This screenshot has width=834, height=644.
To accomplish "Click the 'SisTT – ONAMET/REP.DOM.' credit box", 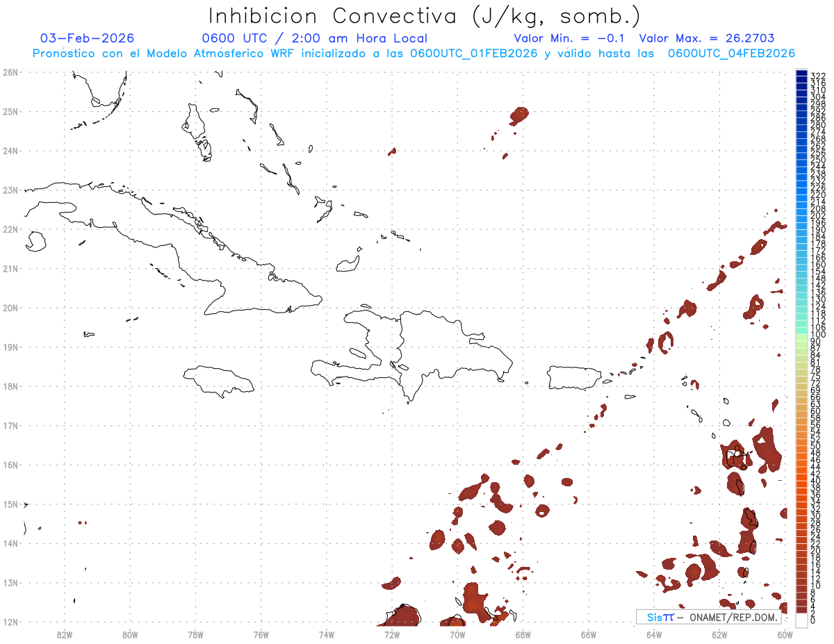I will (x=709, y=617).
